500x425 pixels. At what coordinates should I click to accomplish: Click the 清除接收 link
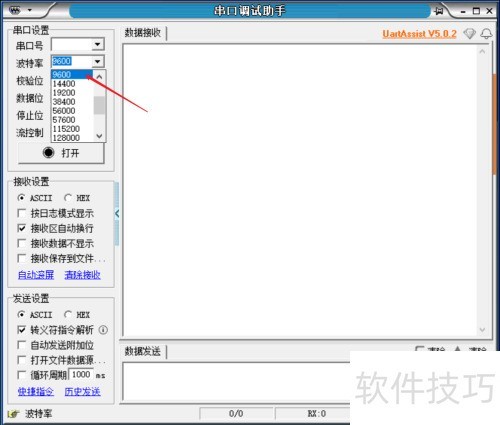coord(82,275)
